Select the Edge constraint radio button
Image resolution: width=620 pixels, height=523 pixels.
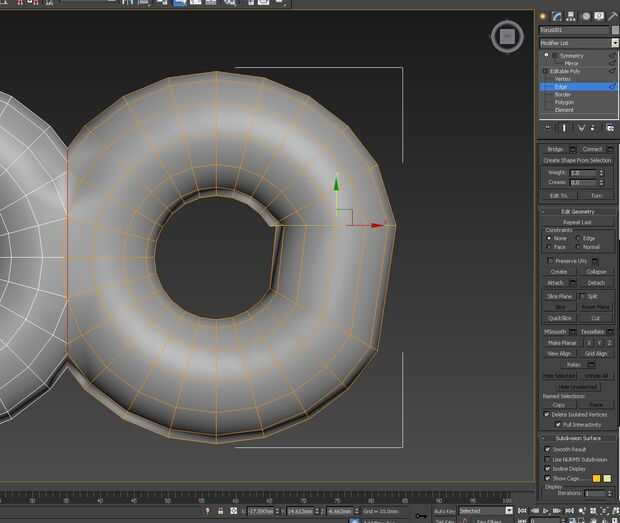pyautogui.click(x=579, y=238)
